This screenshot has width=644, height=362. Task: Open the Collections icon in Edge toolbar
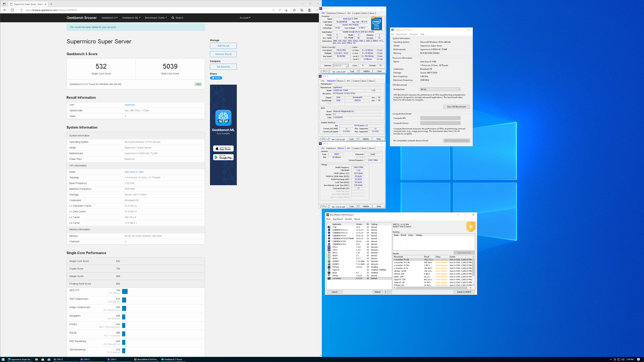tap(302, 10)
